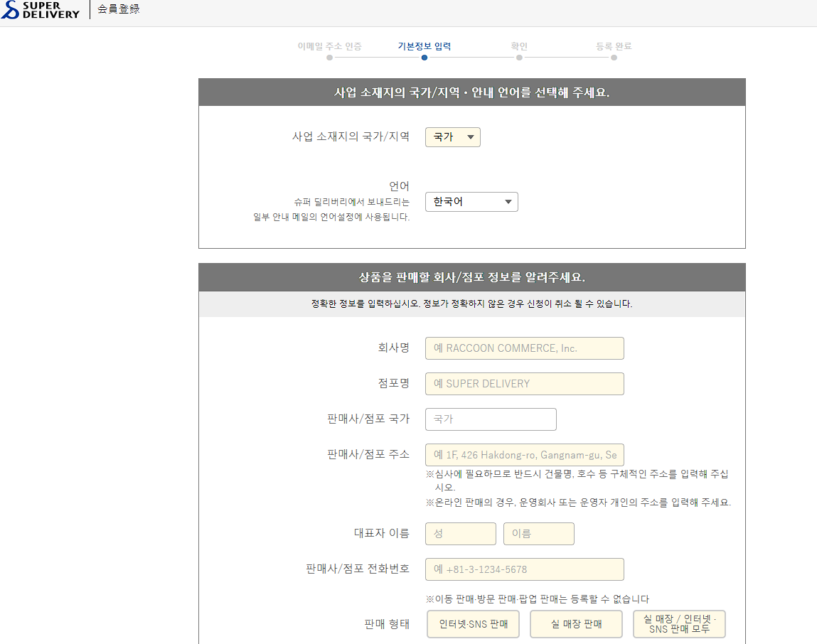Image resolution: width=817 pixels, height=644 pixels.
Task: Click the 사업 소재지의 국가/지역 label
Action: click(x=351, y=136)
